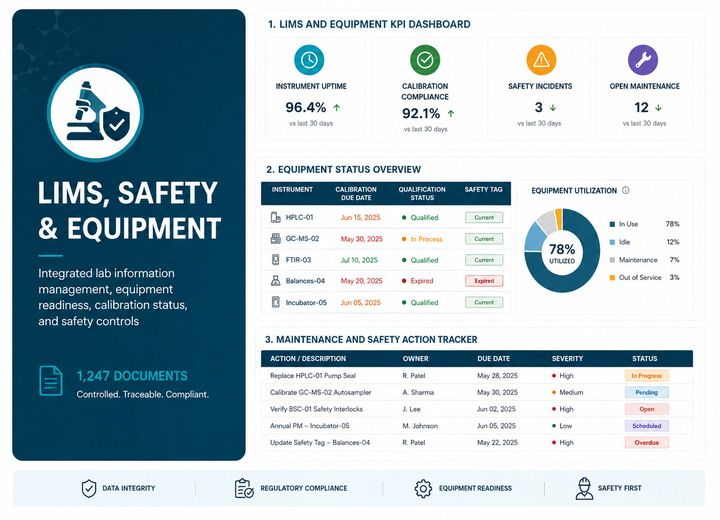Click the In Progress status badge
The width and height of the screenshot is (720, 520).
[x=647, y=376]
